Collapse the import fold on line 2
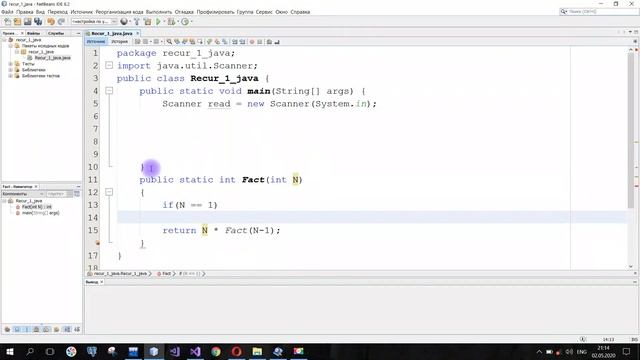640x360 pixels. pyautogui.click(x=109, y=65)
